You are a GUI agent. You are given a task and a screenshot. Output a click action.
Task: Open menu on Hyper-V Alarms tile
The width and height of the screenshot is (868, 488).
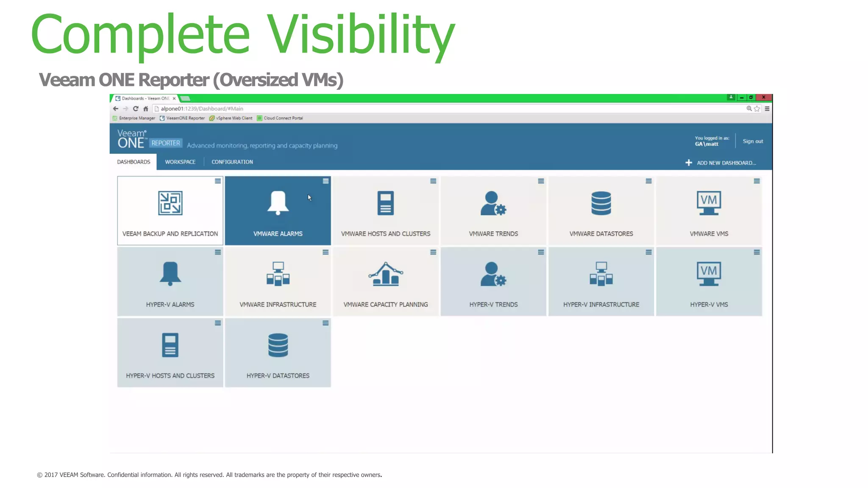(218, 252)
